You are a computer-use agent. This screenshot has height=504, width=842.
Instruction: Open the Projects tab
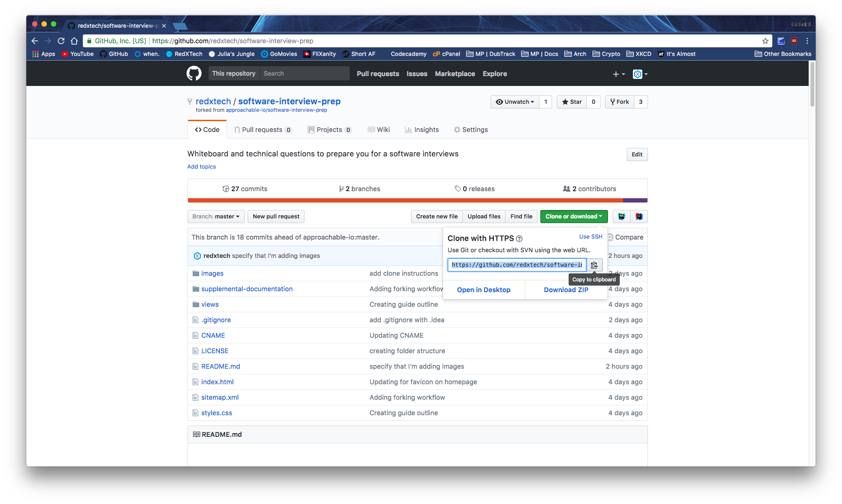(x=330, y=130)
